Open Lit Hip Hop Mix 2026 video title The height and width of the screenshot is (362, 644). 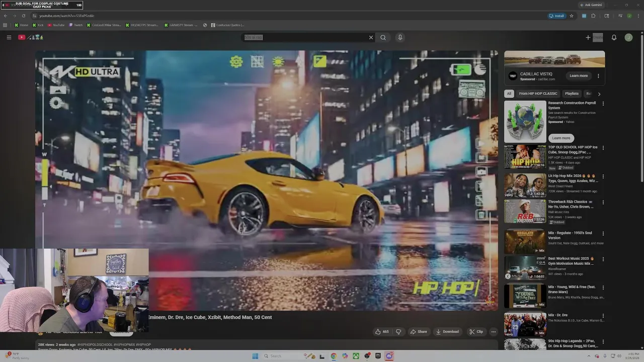click(573, 178)
